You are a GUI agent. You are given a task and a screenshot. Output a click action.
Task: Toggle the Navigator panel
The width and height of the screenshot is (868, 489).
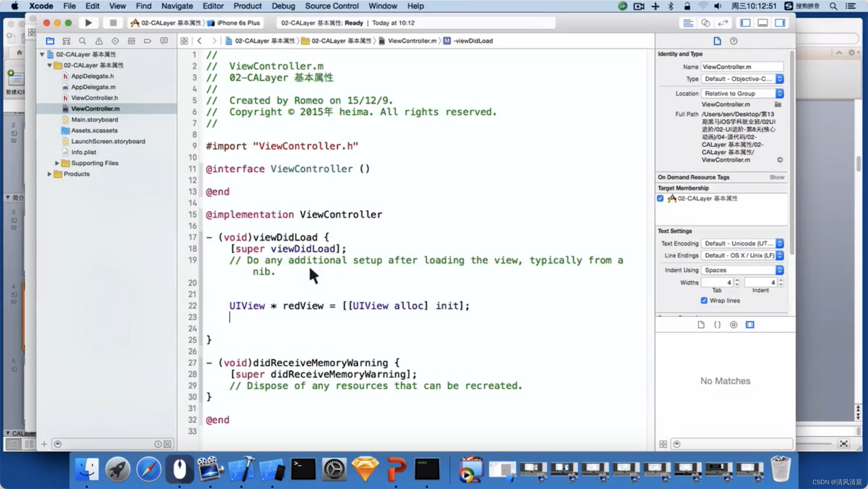[745, 23]
